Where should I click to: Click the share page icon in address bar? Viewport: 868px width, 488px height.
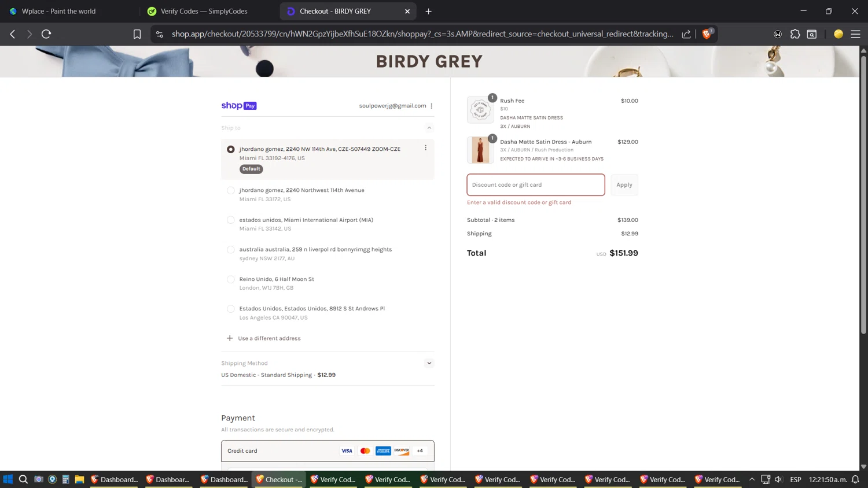tap(686, 34)
